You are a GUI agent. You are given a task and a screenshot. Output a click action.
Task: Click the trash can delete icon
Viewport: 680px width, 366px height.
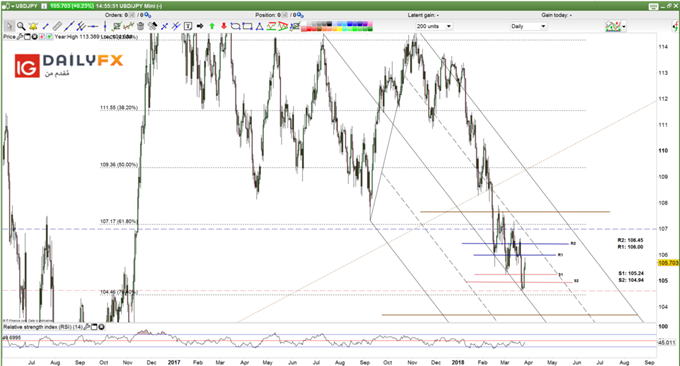pos(141,26)
